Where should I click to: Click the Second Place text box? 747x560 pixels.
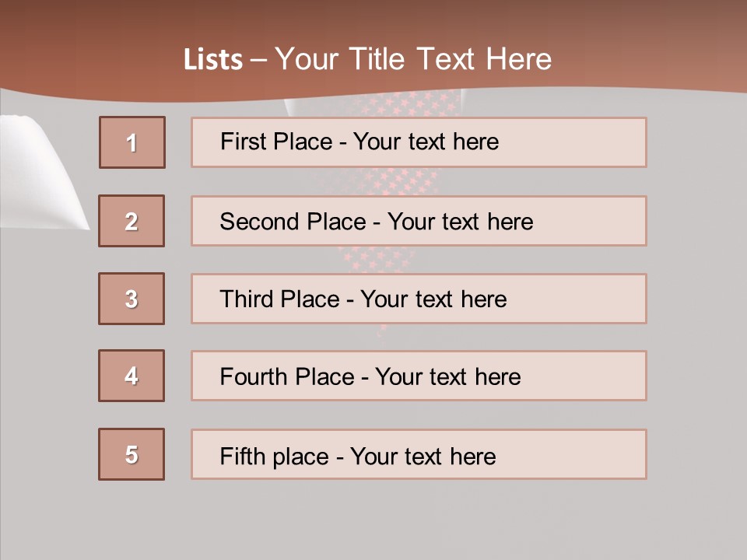pyautogui.click(x=419, y=221)
